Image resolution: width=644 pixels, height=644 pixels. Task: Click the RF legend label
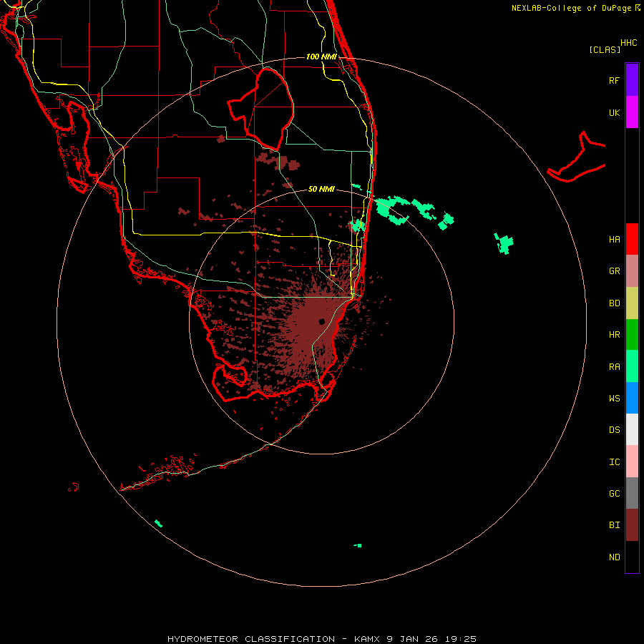tap(614, 80)
